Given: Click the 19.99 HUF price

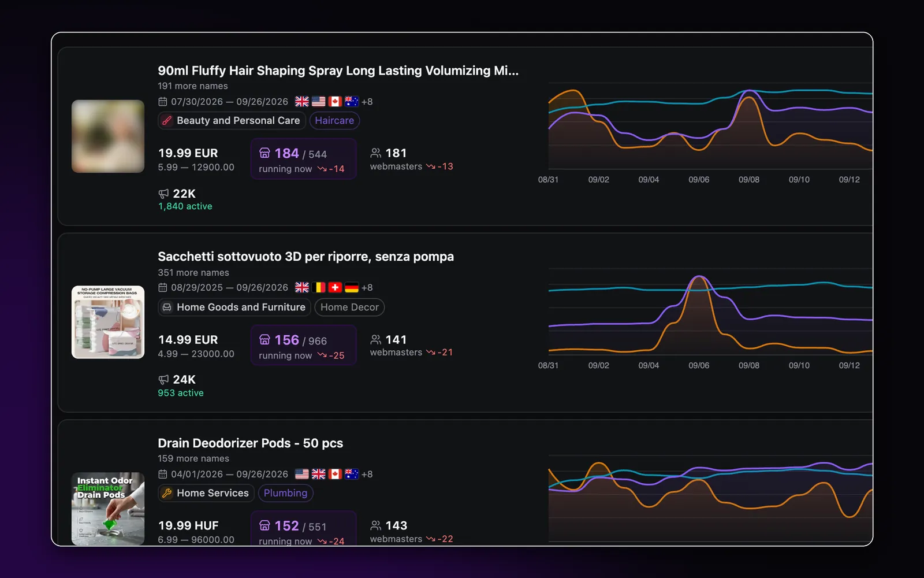Looking at the screenshot, I should [188, 526].
